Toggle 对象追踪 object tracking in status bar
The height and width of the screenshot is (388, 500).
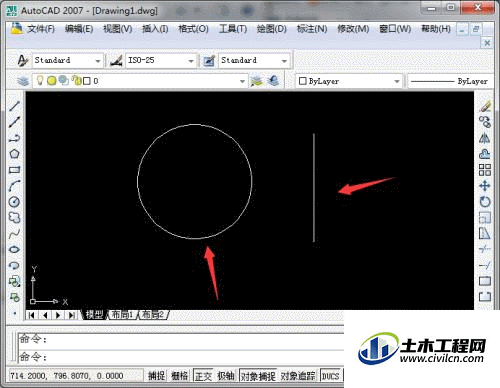(298, 376)
